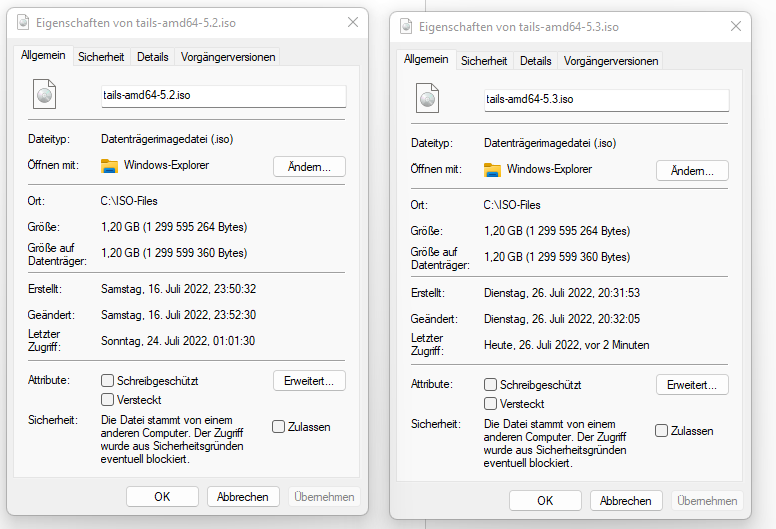The height and width of the screenshot is (529, 776).
Task: Click creation date Dienstag, 26. Juli 2022, 20:31:53
Action: pyautogui.click(x=562, y=293)
